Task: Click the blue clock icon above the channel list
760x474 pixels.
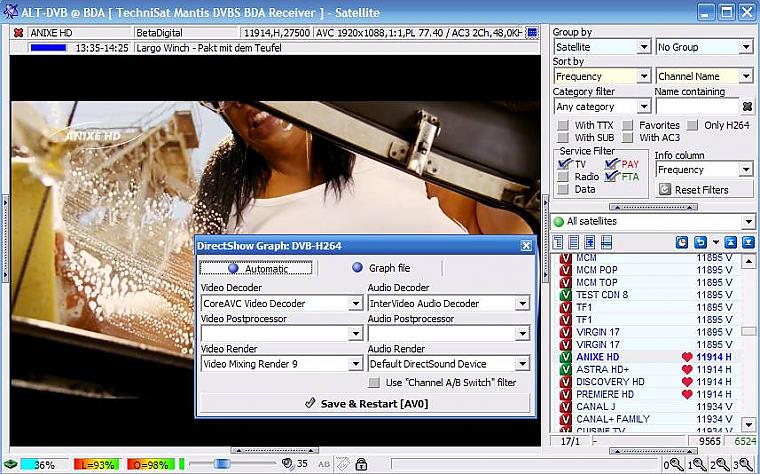Action: [682, 242]
